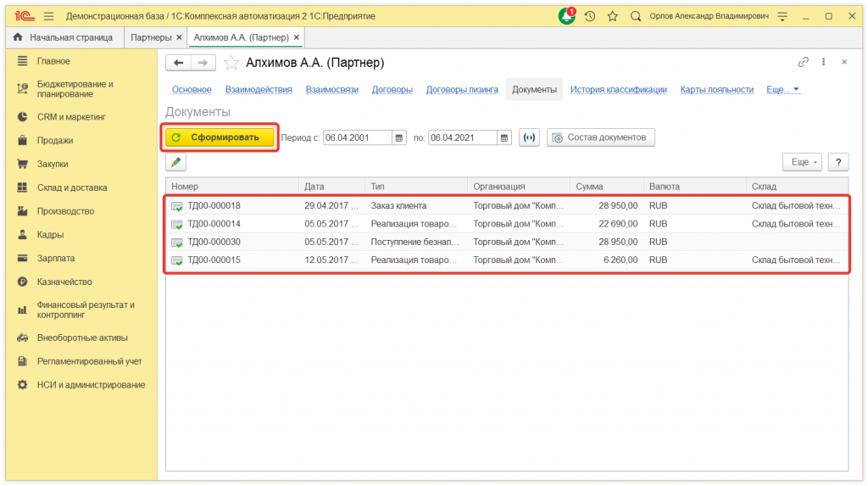Screen dimensions: 868x486
Task: Click the green pencil edit icon
Action: point(175,162)
